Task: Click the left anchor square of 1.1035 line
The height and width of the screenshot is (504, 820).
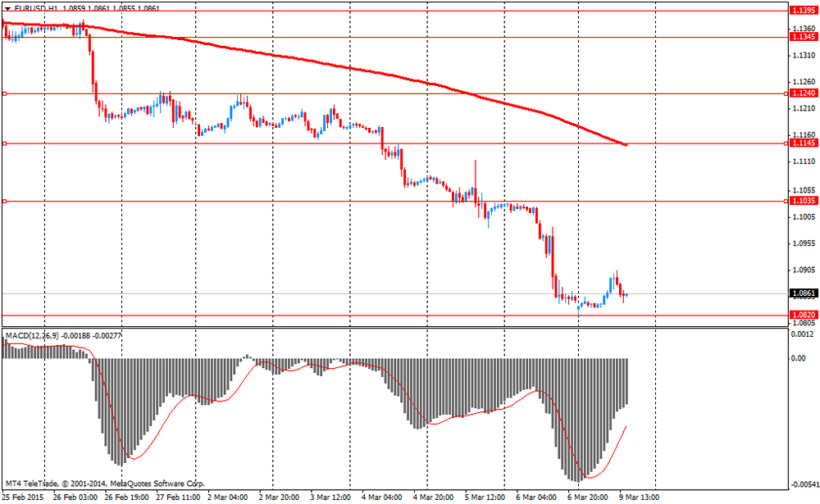Action: point(4,202)
